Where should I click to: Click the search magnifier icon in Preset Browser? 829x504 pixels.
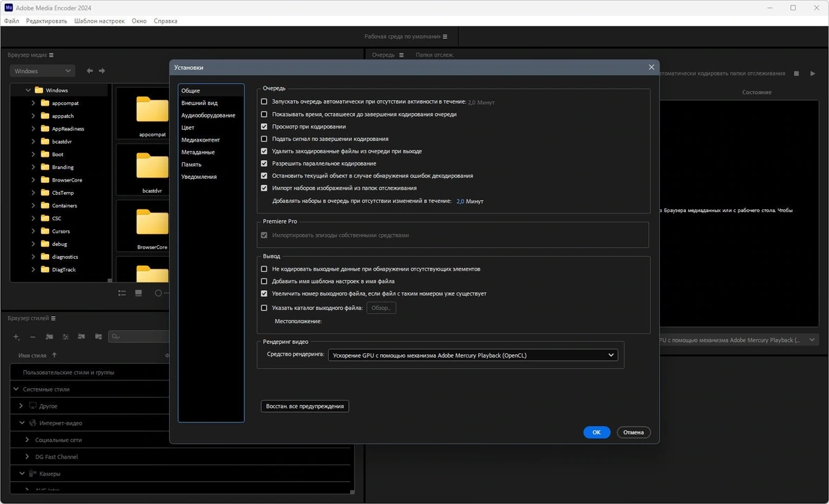(x=116, y=337)
